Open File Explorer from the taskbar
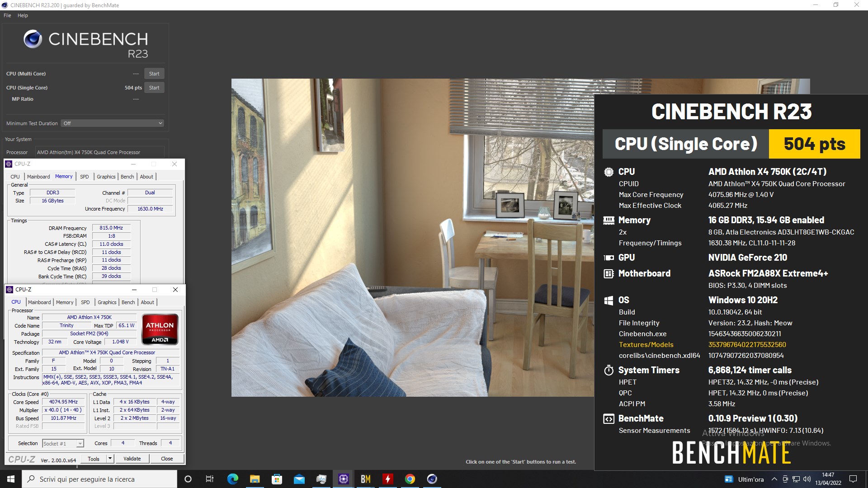The width and height of the screenshot is (868, 488). 255,479
